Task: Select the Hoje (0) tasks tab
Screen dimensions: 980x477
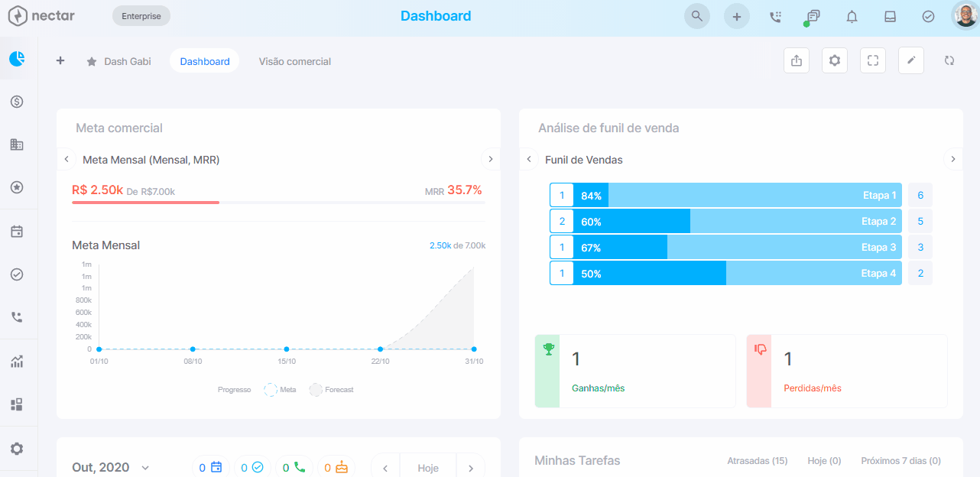Action: [x=824, y=461]
